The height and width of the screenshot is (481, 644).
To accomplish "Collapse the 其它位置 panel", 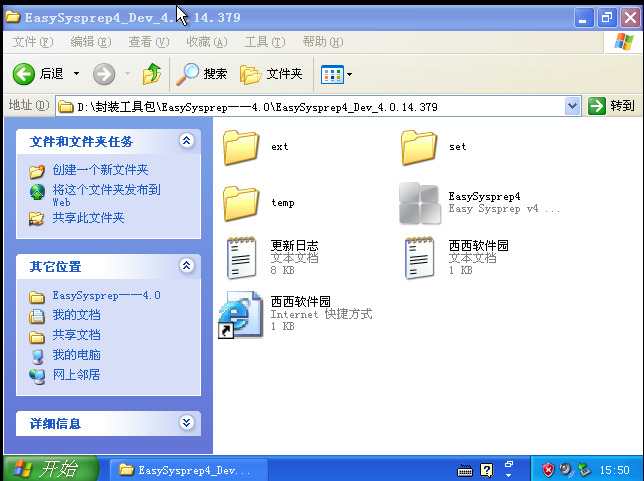I will 186,266.
